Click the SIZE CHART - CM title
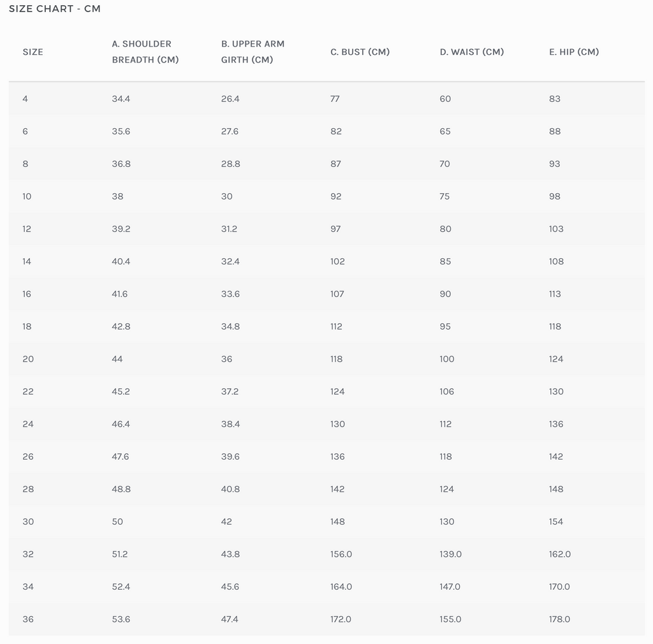Viewport: 653px width, 644px height. 55,9
